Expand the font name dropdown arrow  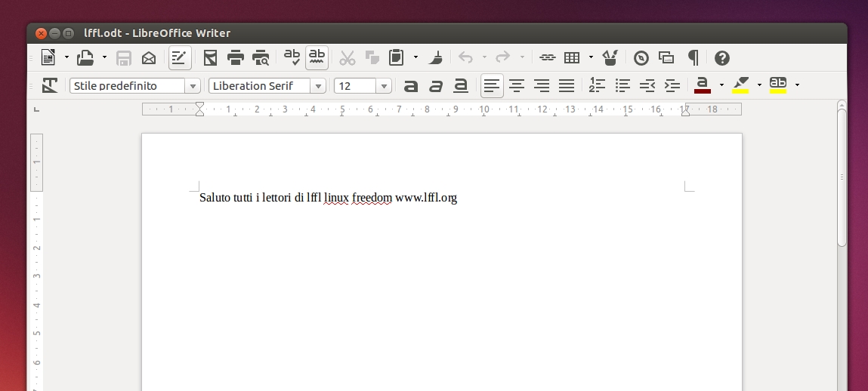click(318, 86)
